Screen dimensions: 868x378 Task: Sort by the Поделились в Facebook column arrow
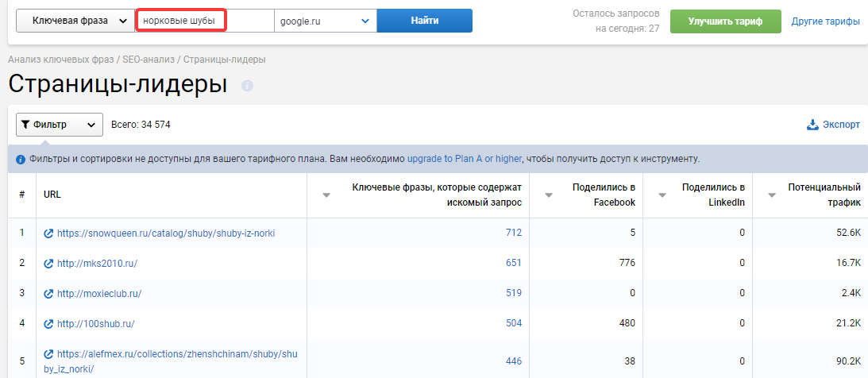click(x=549, y=195)
